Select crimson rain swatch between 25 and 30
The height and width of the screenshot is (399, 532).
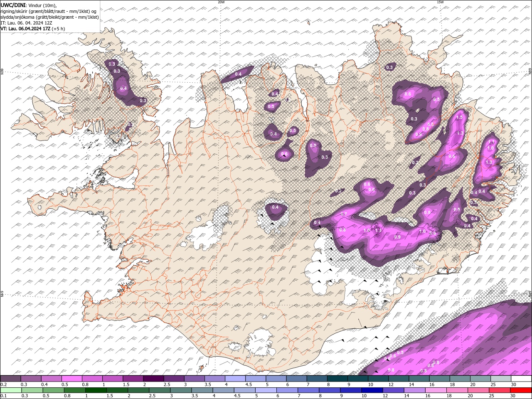coord(499,390)
